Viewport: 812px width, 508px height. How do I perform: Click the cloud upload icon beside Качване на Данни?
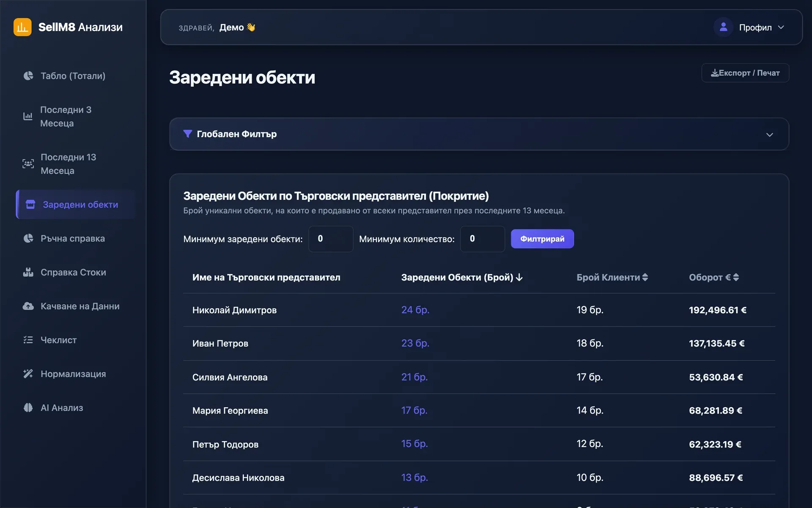pos(28,306)
